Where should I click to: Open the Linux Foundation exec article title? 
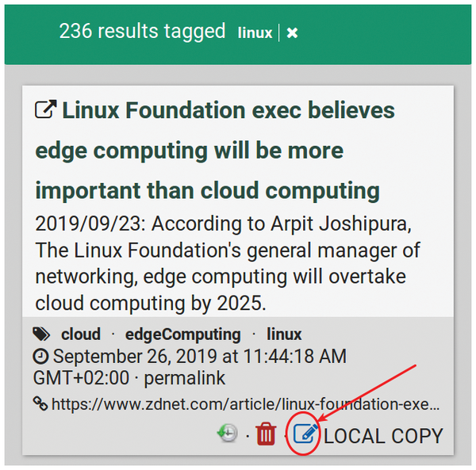(x=207, y=151)
